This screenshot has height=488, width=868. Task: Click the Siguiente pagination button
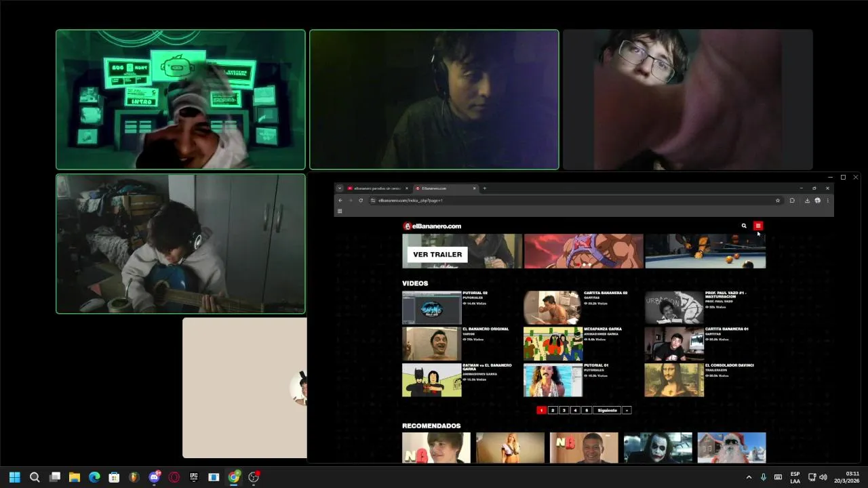pyautogui.click(x=607, y=410)
